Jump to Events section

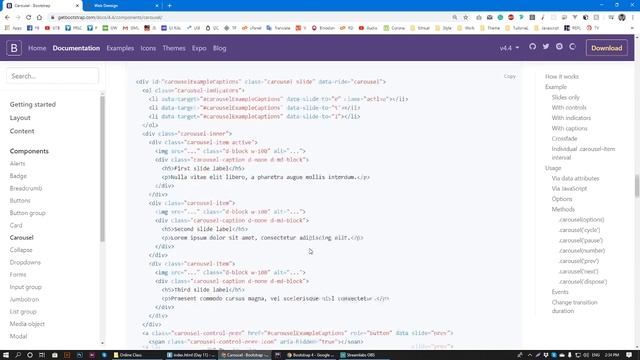click(x=560, y=292)
